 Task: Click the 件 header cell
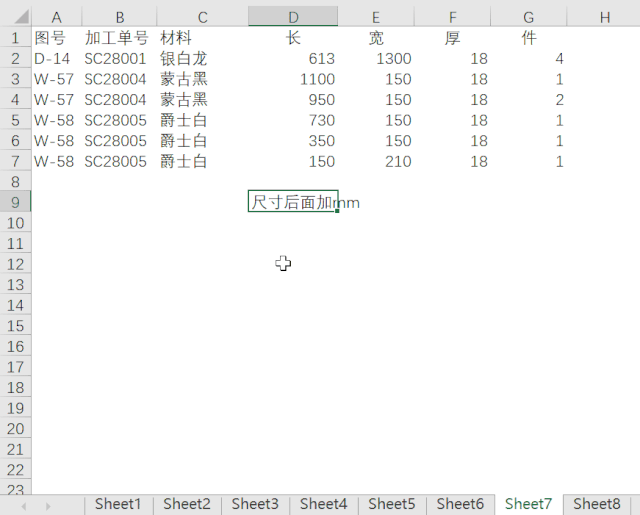click(x=529, y=38)
